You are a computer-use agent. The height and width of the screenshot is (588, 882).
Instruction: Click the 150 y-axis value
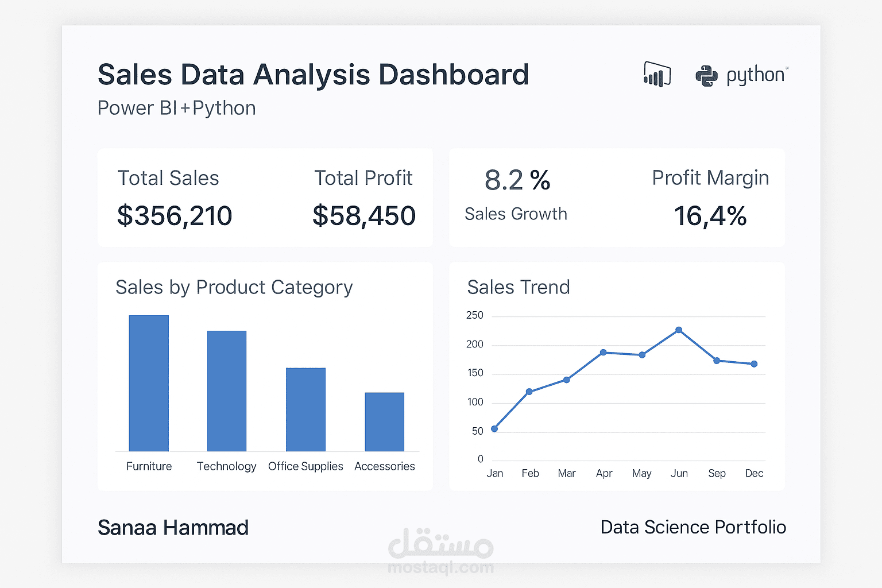point(475,373)
